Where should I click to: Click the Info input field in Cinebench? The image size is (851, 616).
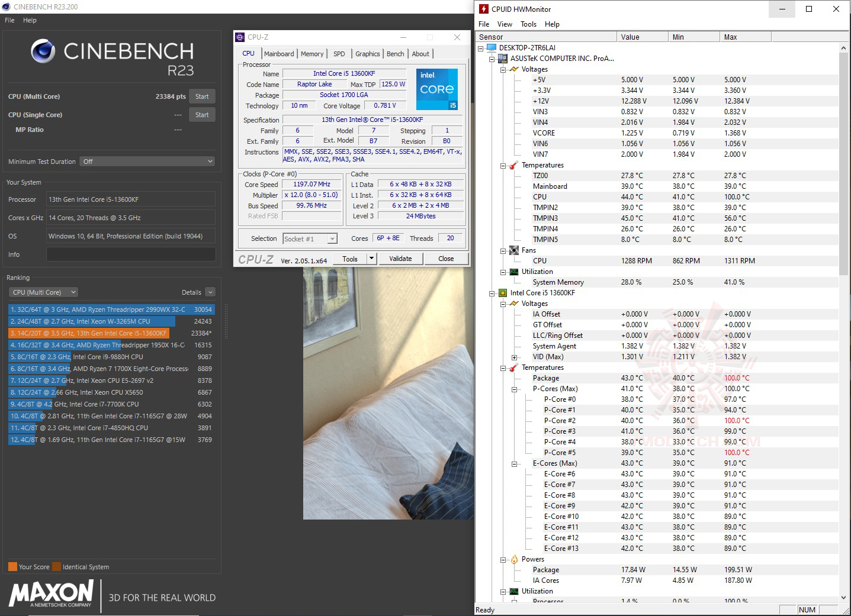(x=131, y=254)
